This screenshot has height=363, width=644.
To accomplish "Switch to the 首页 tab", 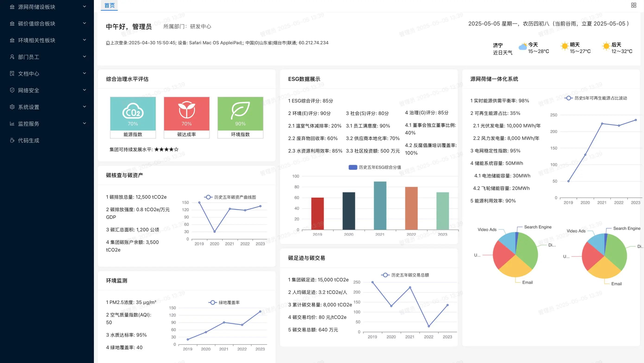I will (109, 5).
